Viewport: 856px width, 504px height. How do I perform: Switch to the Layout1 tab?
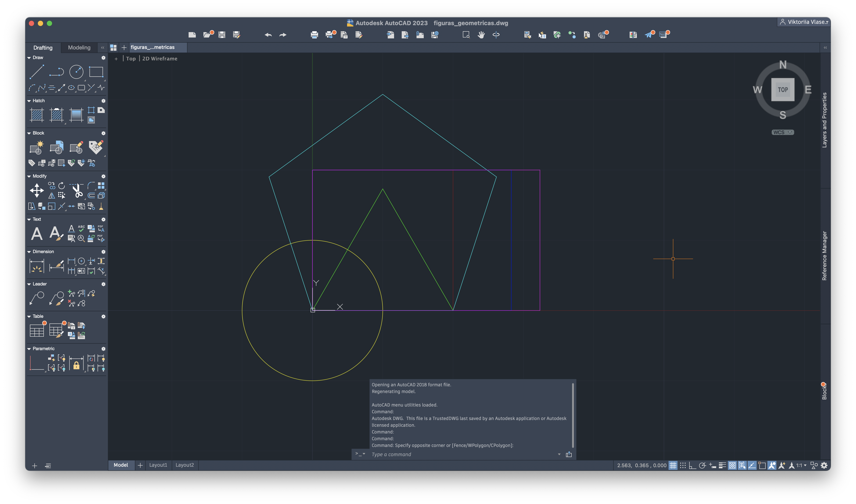[158, 465]
